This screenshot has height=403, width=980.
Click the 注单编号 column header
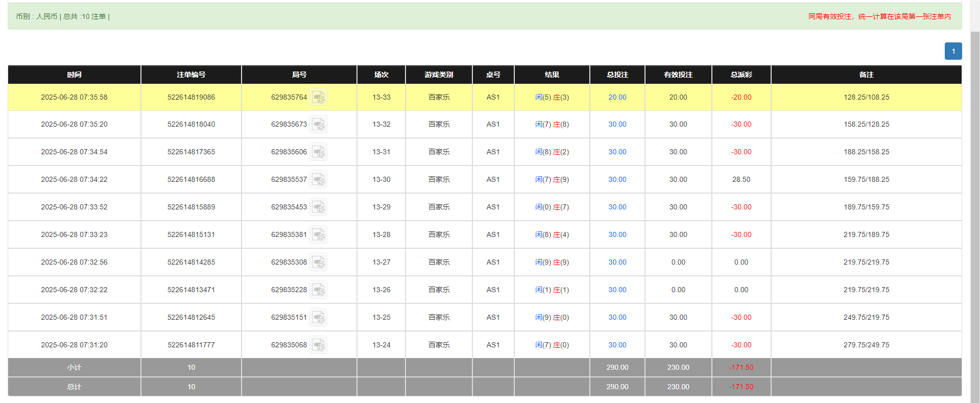click(191, 75)
